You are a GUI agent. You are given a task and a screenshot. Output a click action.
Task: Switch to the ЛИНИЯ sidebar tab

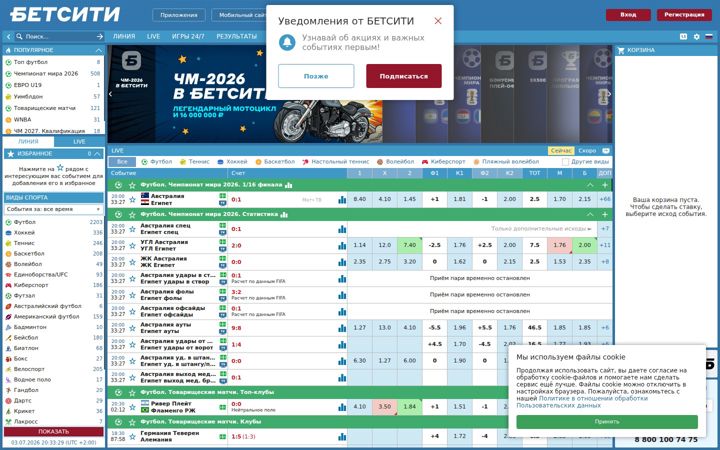point(28,142)
